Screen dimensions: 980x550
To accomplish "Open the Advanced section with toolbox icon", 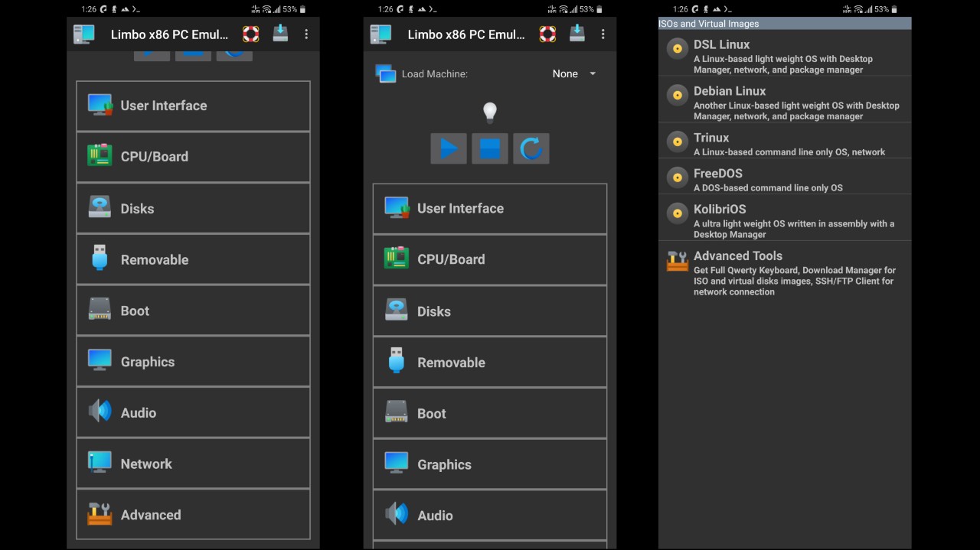I will click(x=193, y=515).
